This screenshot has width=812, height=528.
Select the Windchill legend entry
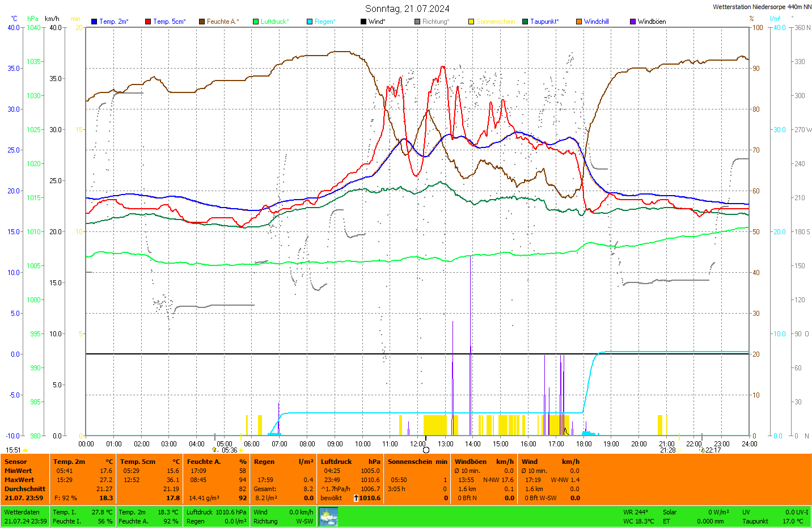pyautogui.click(x=596, y=22)
